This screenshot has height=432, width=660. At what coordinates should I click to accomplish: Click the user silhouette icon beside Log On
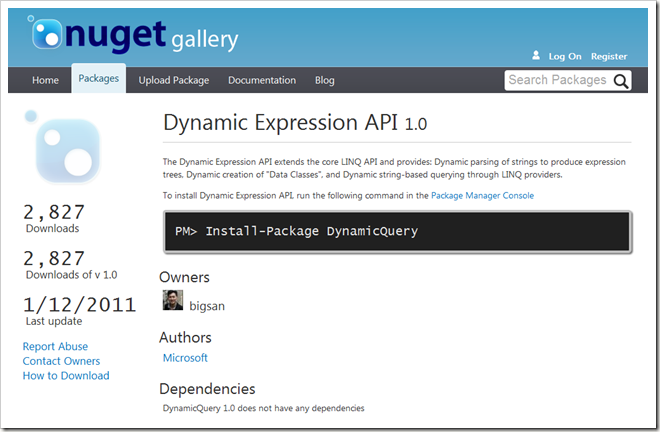[536, 55]
